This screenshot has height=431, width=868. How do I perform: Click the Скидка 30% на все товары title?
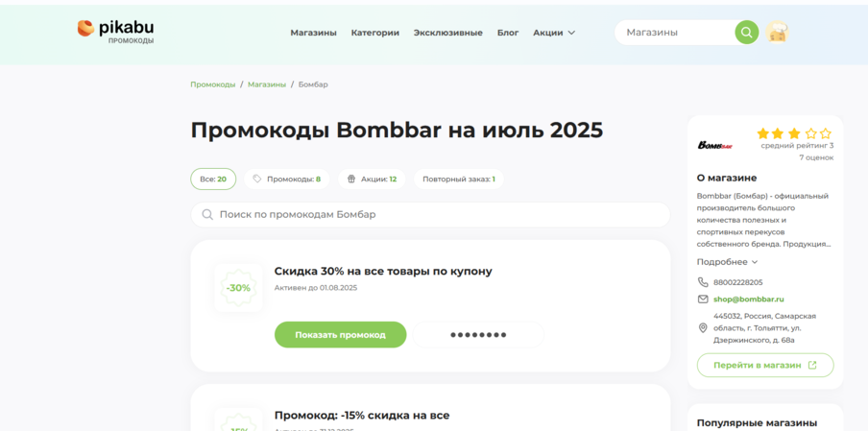click(x=383, y=271)
